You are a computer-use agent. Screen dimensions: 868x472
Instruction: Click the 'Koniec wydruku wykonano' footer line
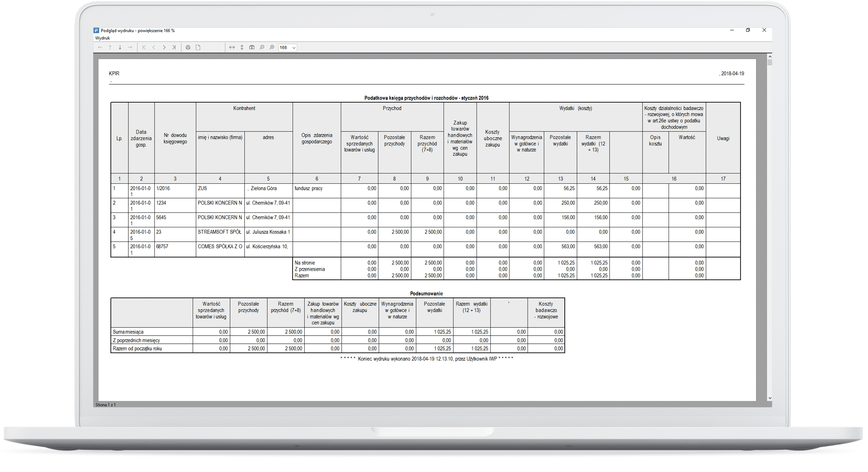click(427, 359)
